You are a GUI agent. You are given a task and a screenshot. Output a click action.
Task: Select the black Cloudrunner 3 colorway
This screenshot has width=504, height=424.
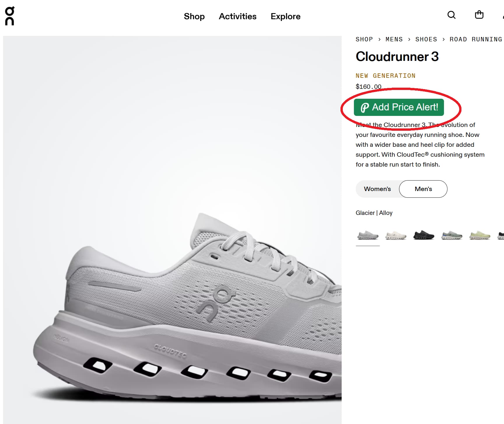[424, 235]
